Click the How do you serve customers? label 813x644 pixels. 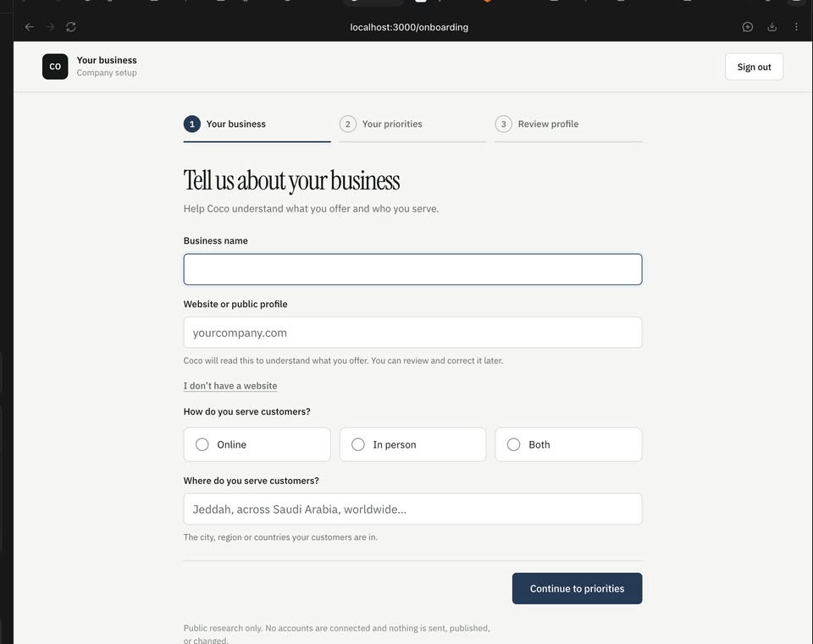(246, 412)
